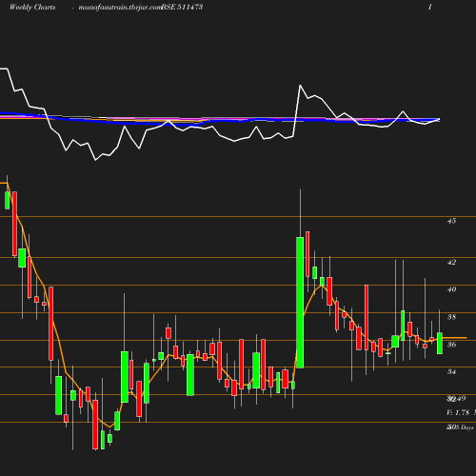
Task: Click the 45 price axis label
Action: 451,221
